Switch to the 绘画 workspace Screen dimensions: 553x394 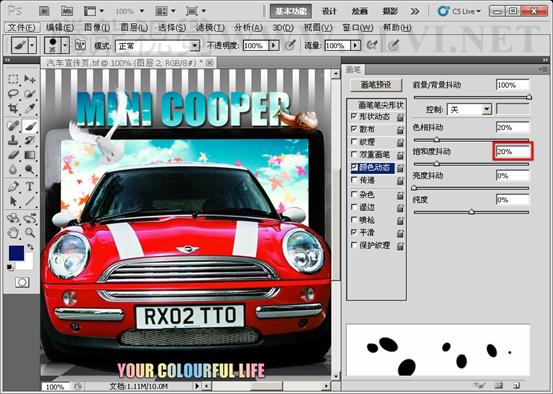[x=359, y=11]
